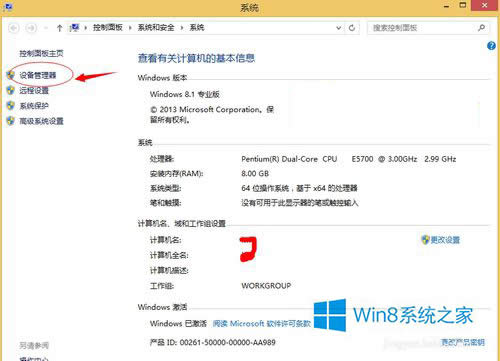Viewport: 500px width, 361px height.
Task: Click the Forward navigation arrow
Action: pyautogui.click(x=31, y=28)
